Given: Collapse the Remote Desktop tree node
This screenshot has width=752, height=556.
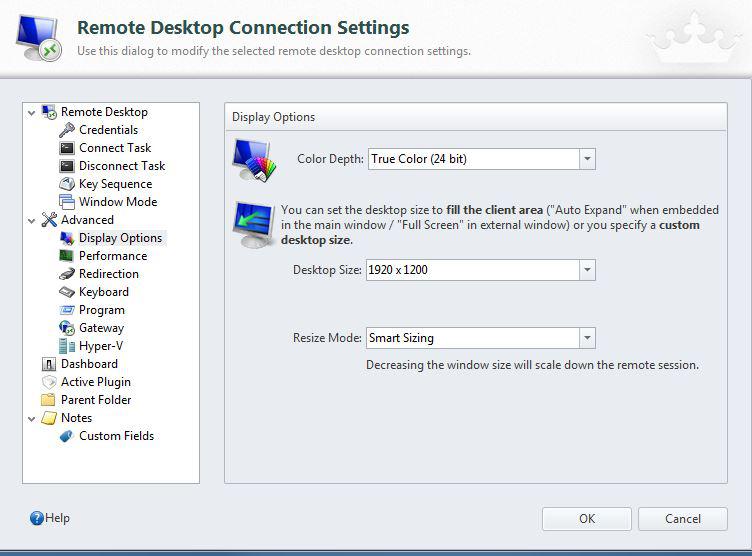Looking at the screenshot, I should pyautogui.click(x=32, y=112).
